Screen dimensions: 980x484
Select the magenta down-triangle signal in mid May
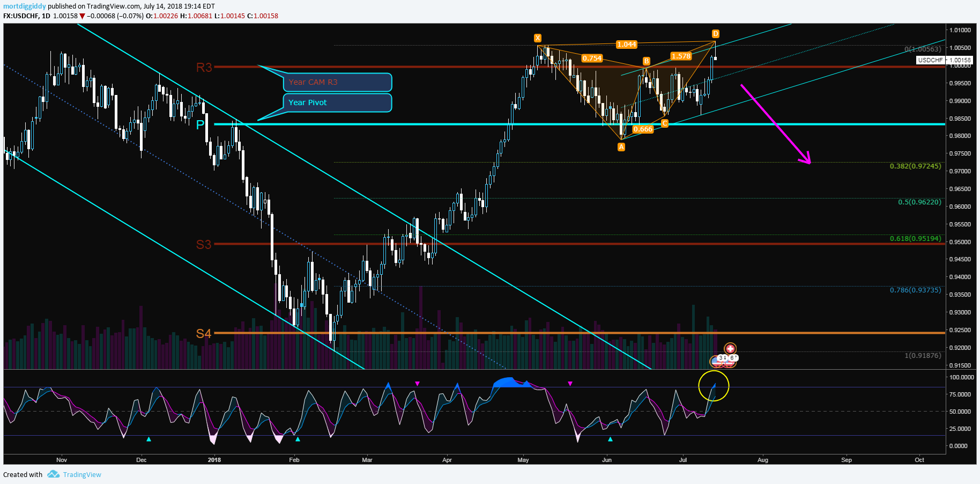point(570,384)
